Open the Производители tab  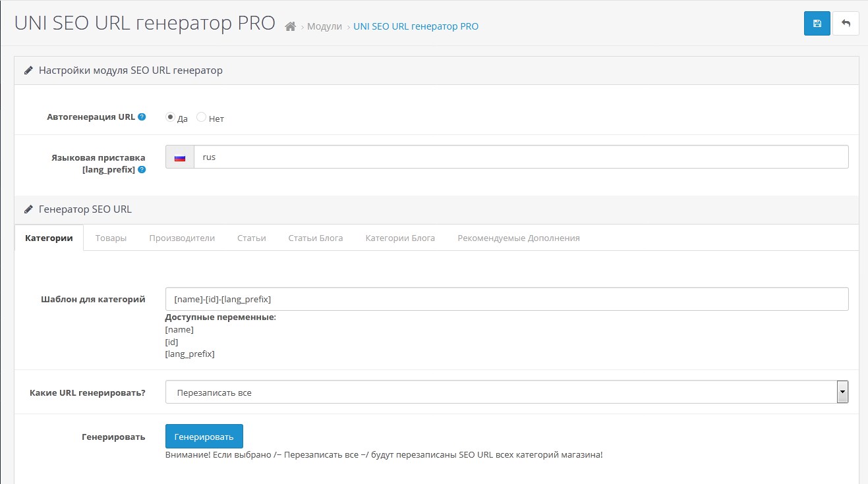(182, 238)
